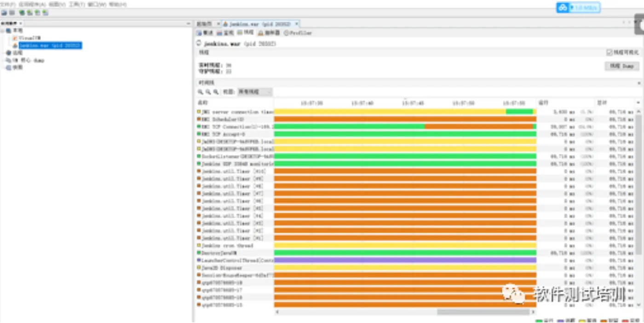Switch to the Sampler sub-tab
Viewport: 644px width, 323px height.
tap(269, 33)
